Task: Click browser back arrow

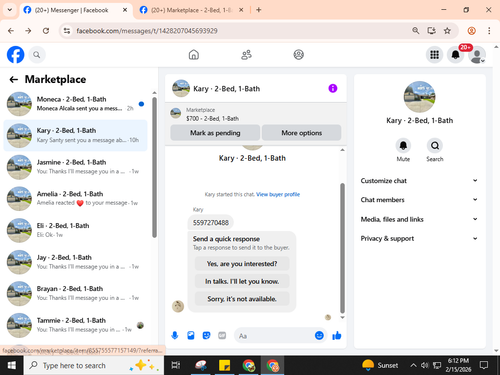Action: 11,31
